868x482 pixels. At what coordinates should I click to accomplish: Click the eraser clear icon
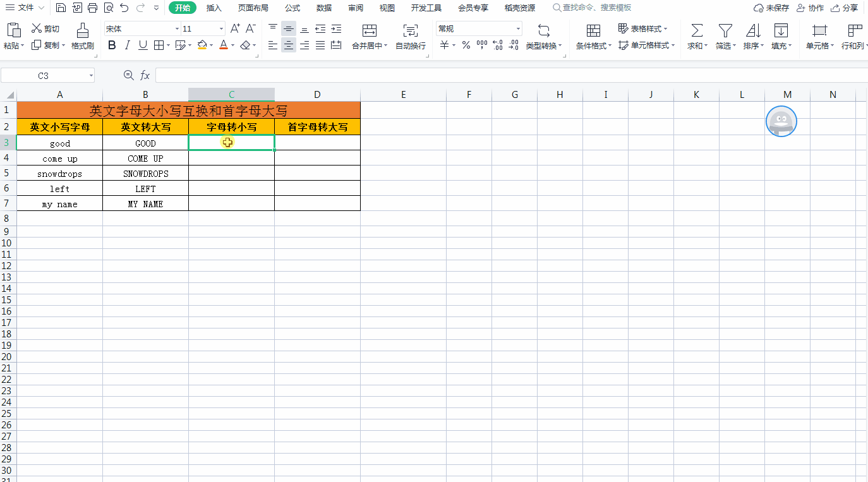tap(245, 45)
